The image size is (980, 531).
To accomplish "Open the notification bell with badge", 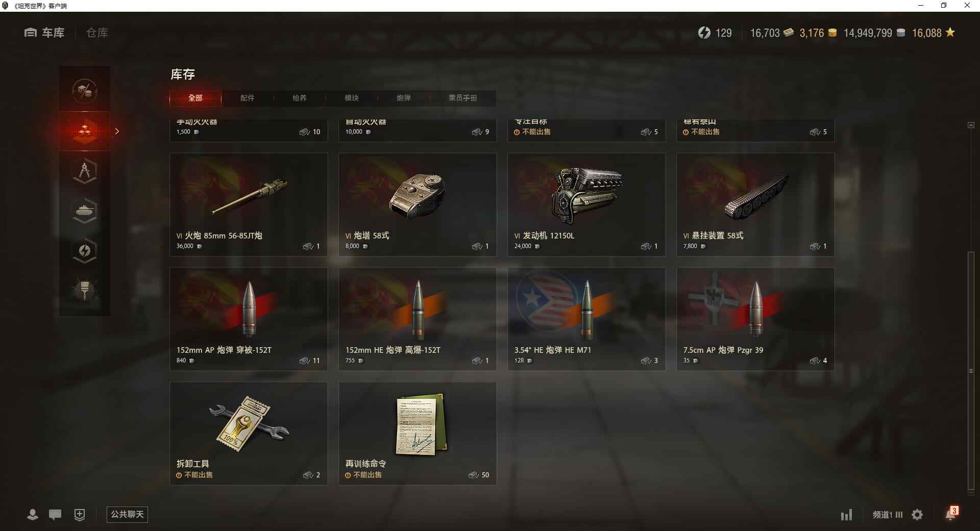I will pyautogui.click(x=951, y=513).
